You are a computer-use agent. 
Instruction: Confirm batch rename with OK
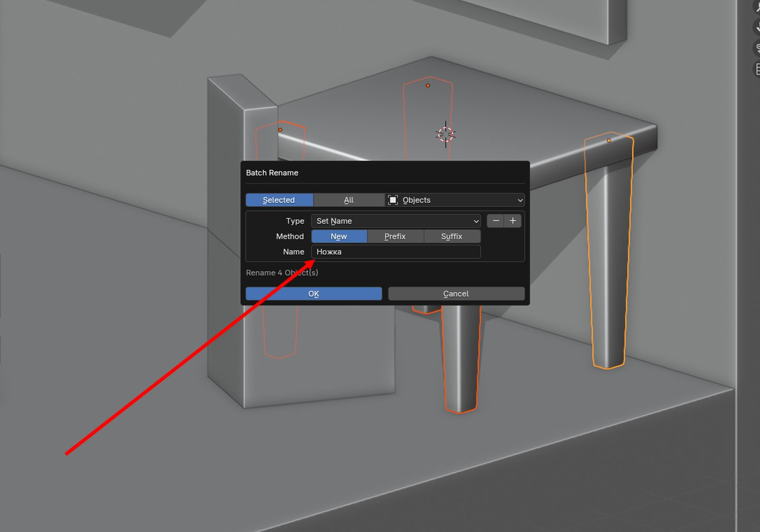point(313,294)
